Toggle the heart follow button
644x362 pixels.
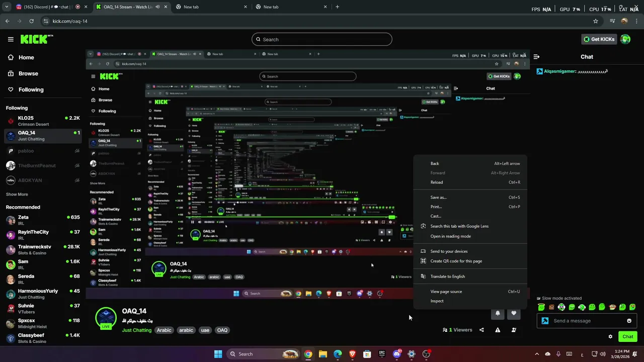[514, 313]
